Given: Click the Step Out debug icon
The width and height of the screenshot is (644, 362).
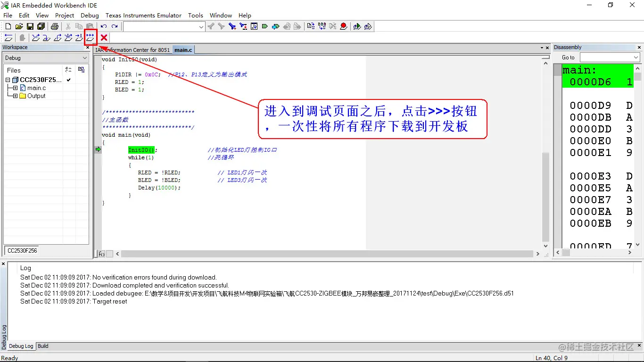Looking at the screenshot, I should click(57, 38).
